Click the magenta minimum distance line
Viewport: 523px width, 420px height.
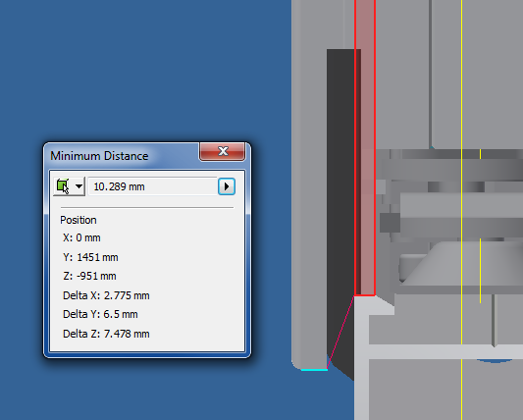tap(340, 333)
